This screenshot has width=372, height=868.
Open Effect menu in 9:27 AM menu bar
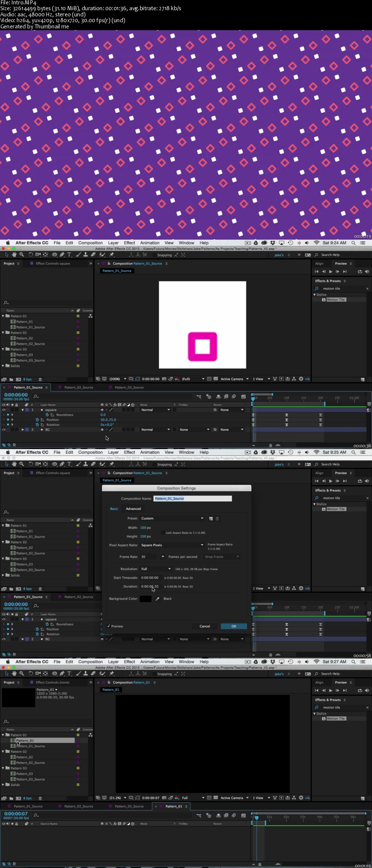click(x=129, y=662)
